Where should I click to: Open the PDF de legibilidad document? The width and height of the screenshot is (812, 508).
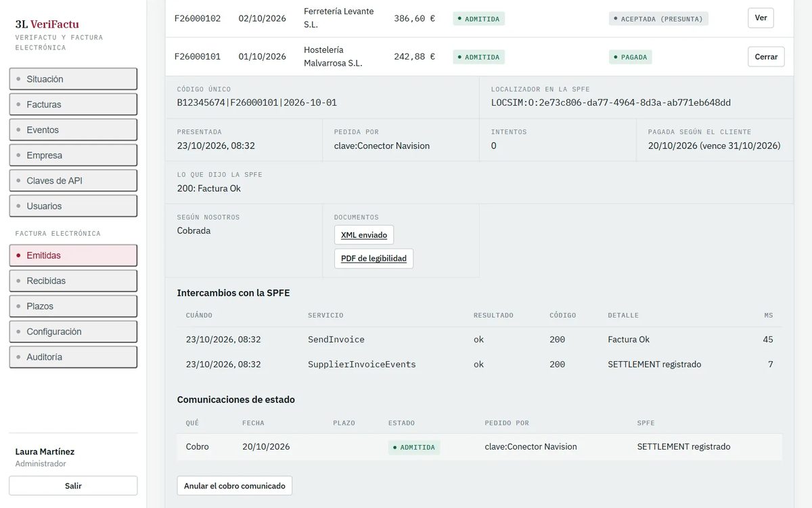click(374, 258)
